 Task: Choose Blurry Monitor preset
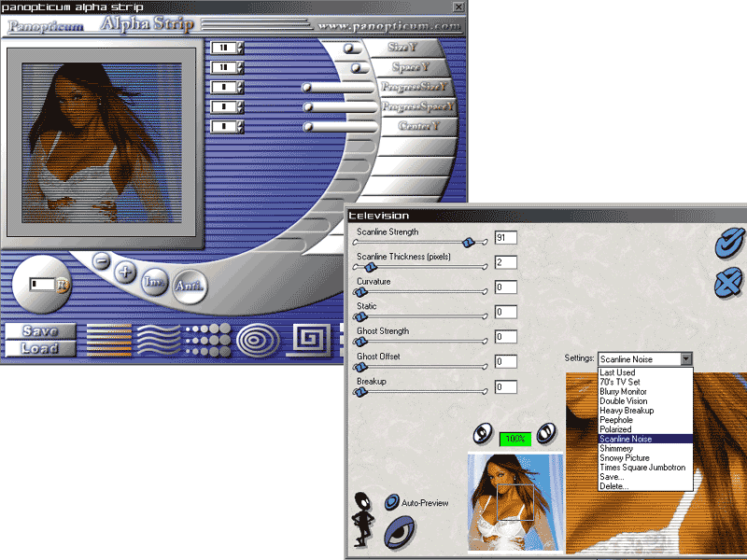(645, 391)
